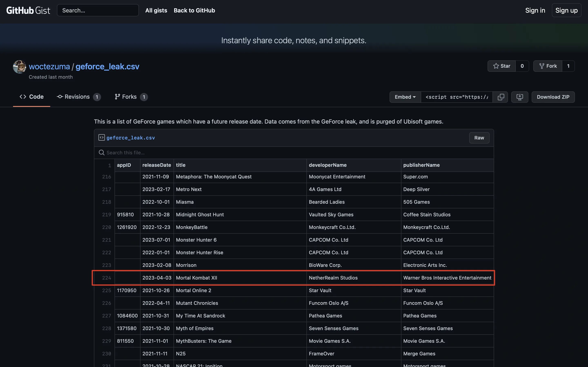588x367 pixels.
Task: Click Download ZIP button
Action: click(x=553, y=97)
